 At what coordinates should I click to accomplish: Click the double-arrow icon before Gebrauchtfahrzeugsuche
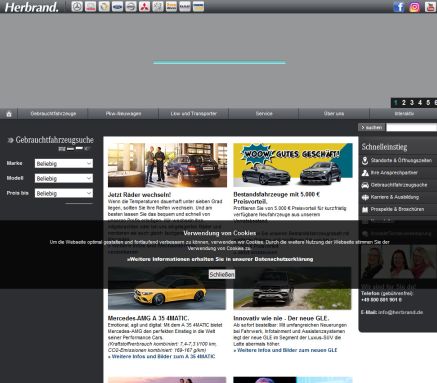[x=11, y=140]
